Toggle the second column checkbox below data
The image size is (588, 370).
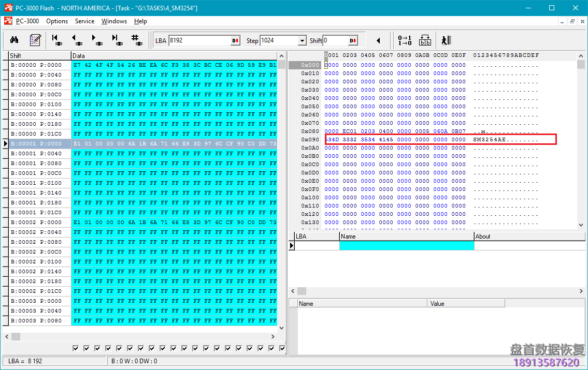coord(87,348)
